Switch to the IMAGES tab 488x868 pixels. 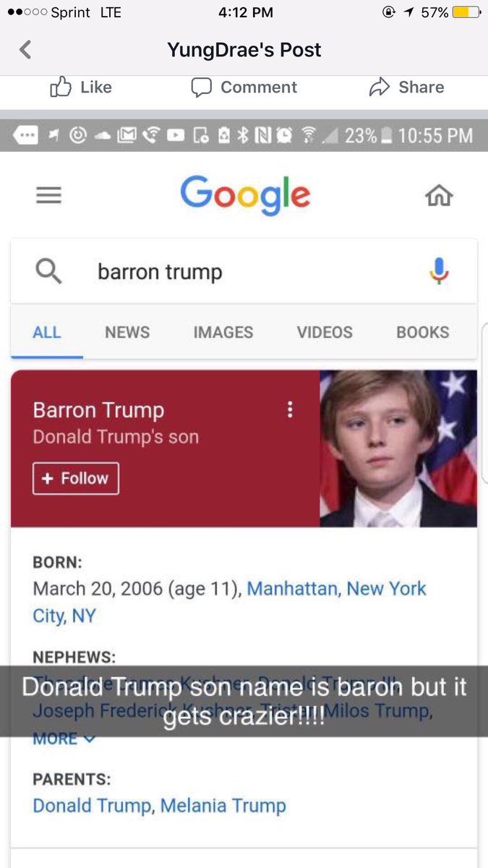[223, 332]
